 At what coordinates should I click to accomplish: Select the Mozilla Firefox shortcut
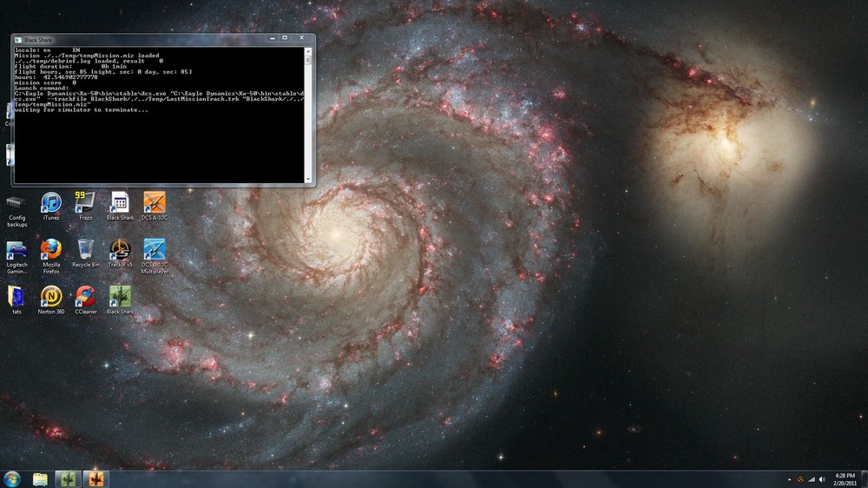(x=51, y=256)
